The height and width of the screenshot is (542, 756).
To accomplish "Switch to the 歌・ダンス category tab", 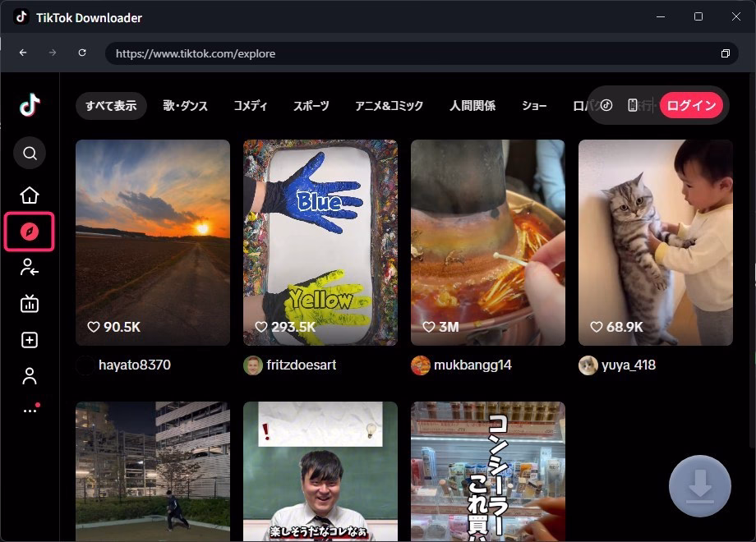I will 185,106.
